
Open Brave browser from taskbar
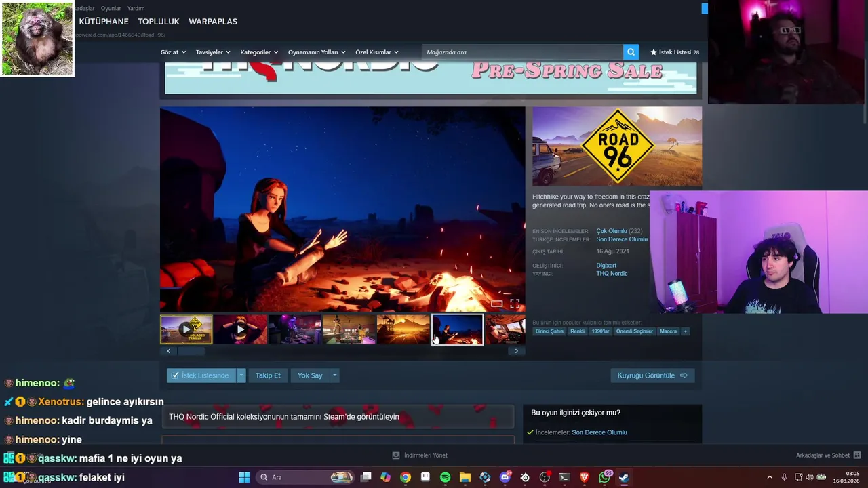coord(585,477)
